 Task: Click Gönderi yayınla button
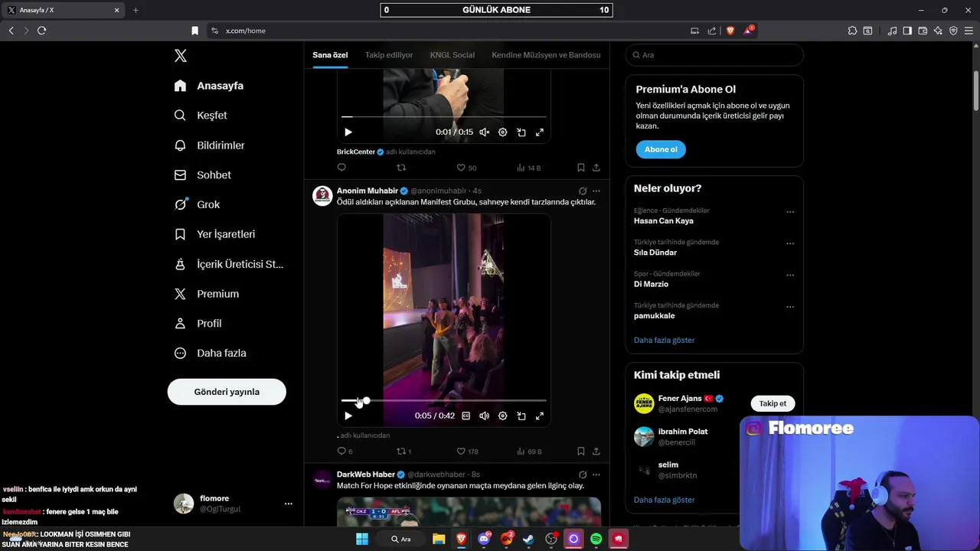click(227, 392)
